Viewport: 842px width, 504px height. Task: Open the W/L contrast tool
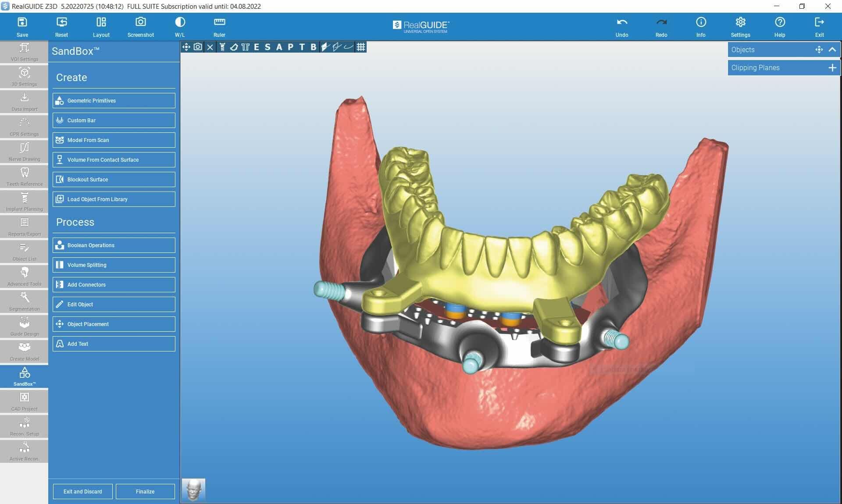(180, 27)
